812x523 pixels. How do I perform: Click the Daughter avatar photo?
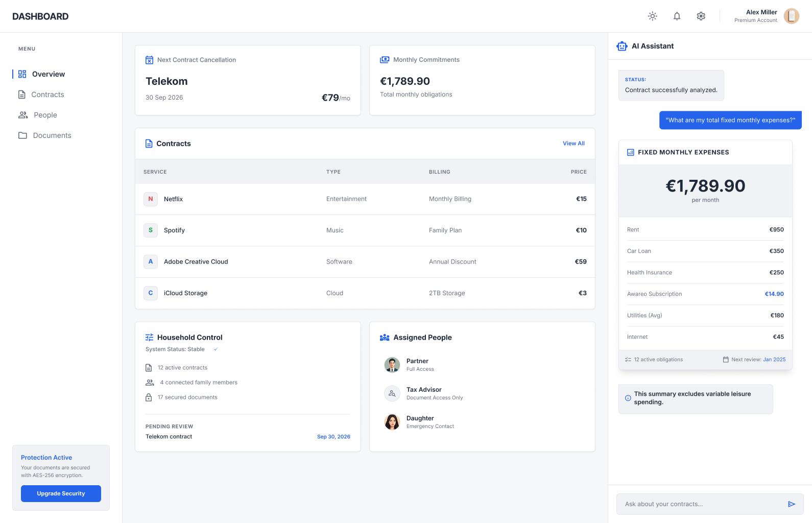(392, 422)
